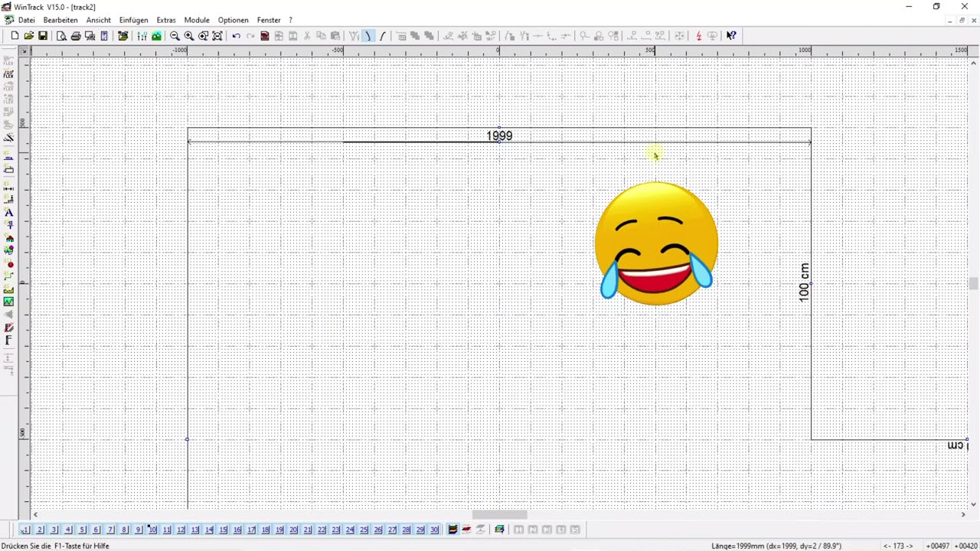980x551 pixels.
Task: Open an existing file via folder icon
Action: click(29, 36)
